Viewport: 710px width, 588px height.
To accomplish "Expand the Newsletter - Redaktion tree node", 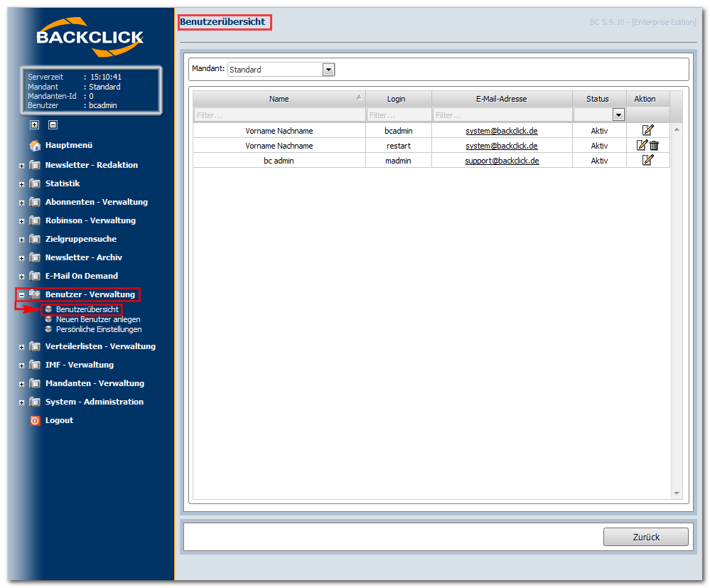I will pyautogui.click(x=22, y=166).
